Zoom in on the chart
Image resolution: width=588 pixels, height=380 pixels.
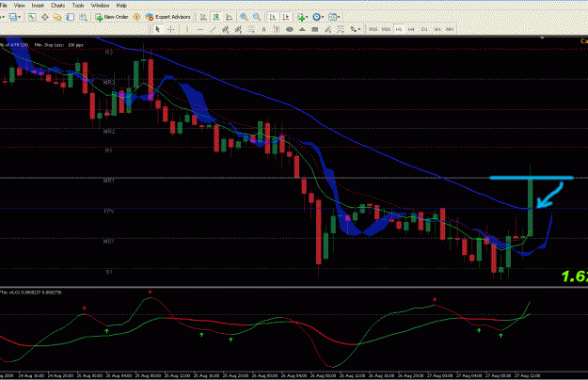(244, 17)
